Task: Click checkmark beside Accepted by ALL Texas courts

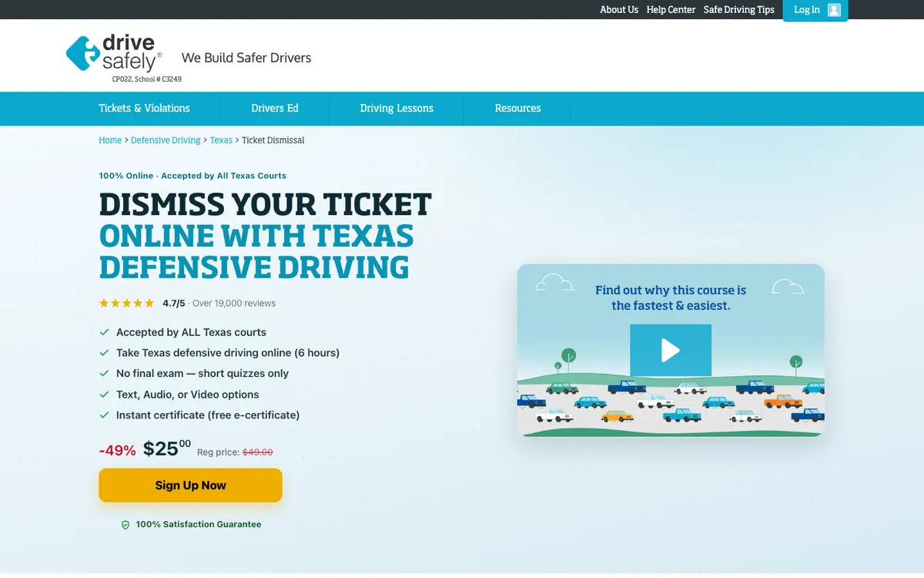Action: [x=104, y=332]
